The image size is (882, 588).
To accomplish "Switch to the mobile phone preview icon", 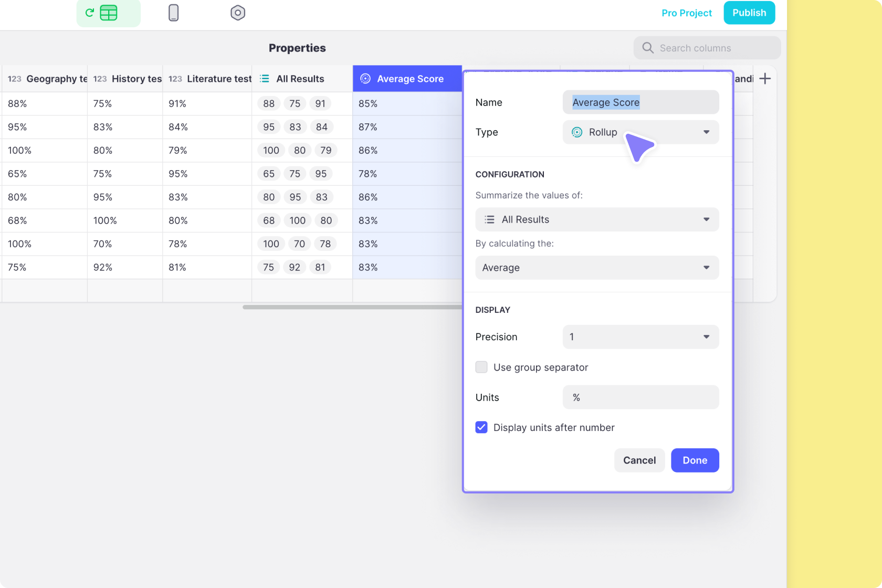I will [173, 13].
